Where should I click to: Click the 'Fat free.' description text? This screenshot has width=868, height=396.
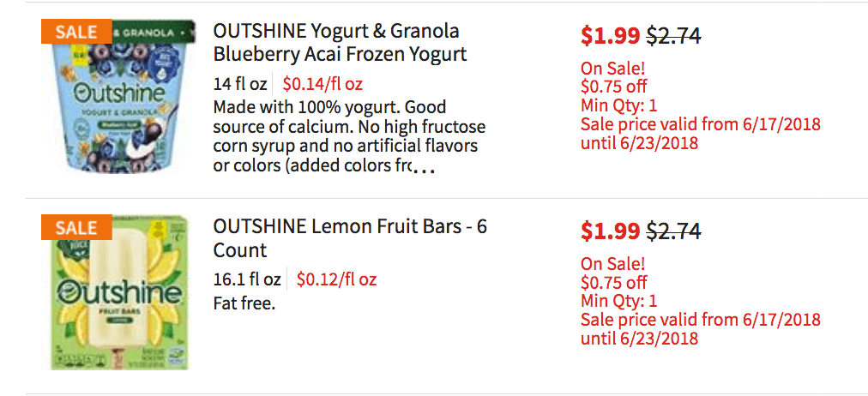[244, 303]
